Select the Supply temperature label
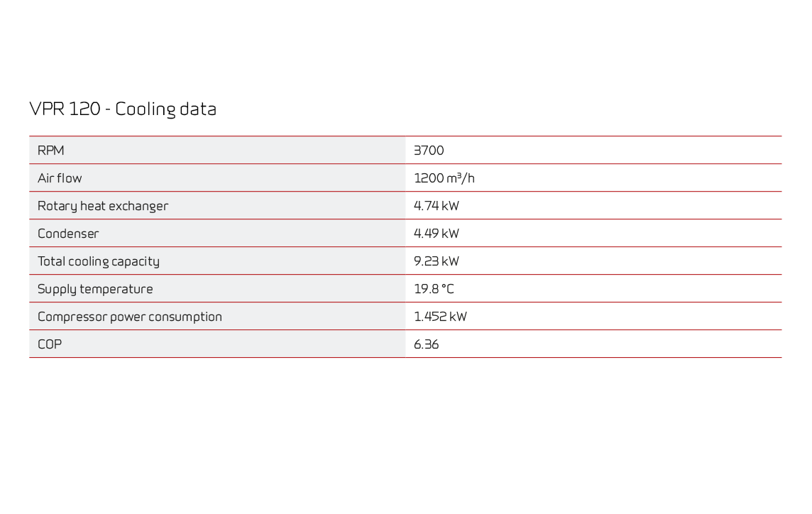This screenshot has width=812, height=514. pyautogui.click(x=95, y=289)
